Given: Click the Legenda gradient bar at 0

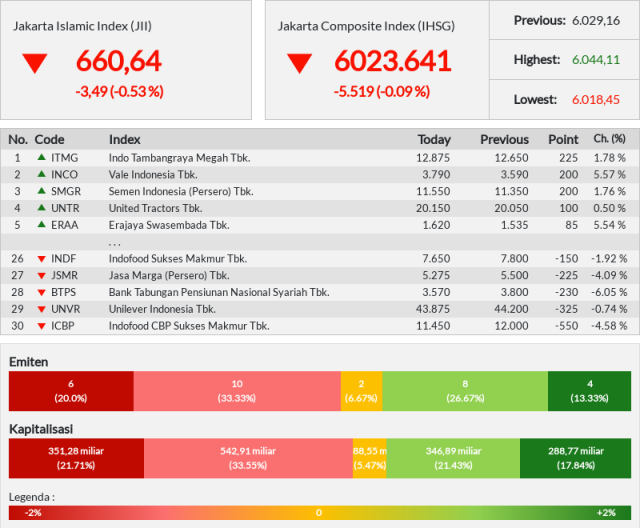Looking at the screenshot, I should (x=319, y=513).
